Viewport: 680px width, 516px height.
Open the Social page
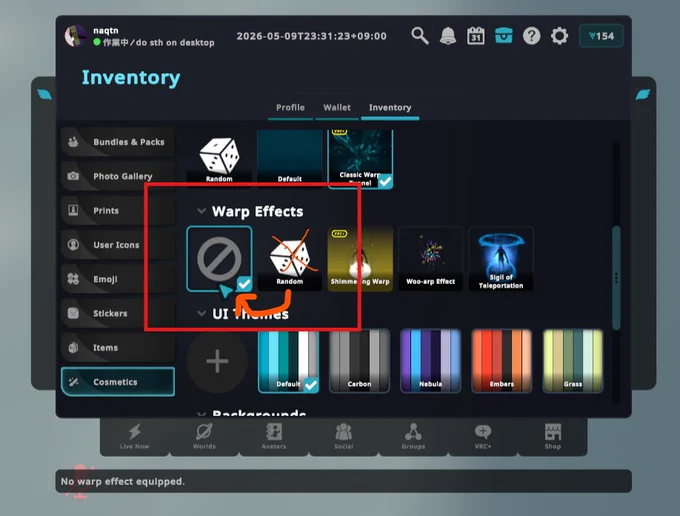point(343,436)
